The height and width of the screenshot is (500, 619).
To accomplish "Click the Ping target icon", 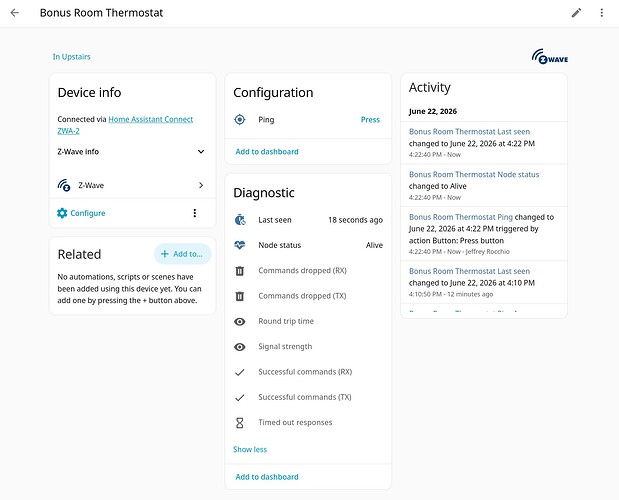I will coord(240,120).
